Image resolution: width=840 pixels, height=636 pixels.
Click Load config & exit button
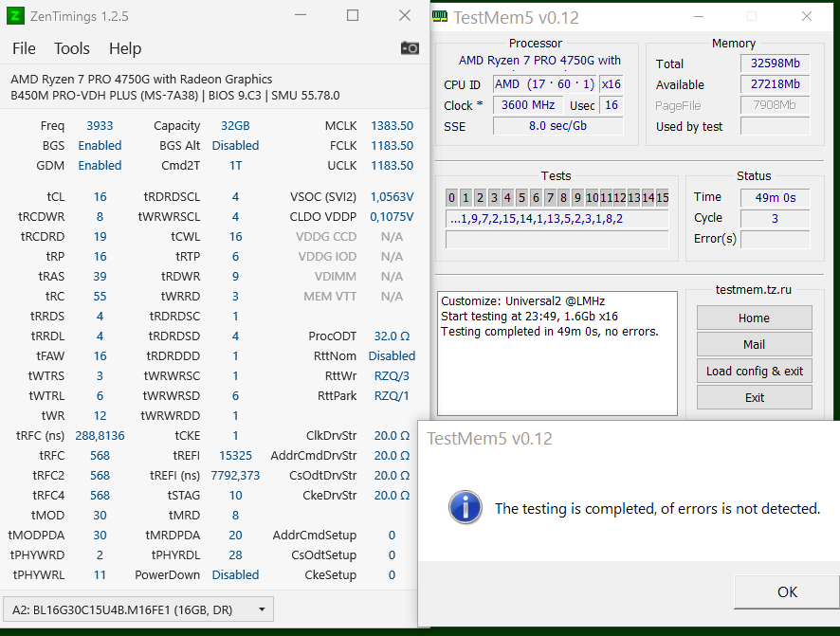click(755, 371)
